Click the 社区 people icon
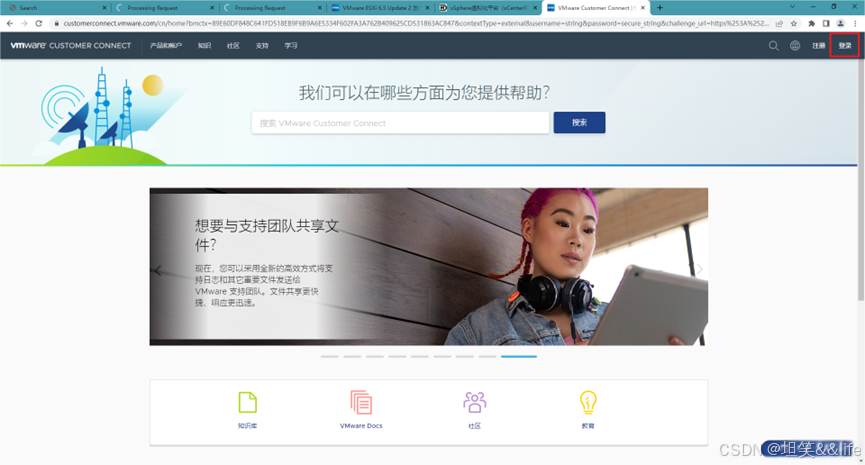The image size is (865, 465). click(x=474, y=402)
